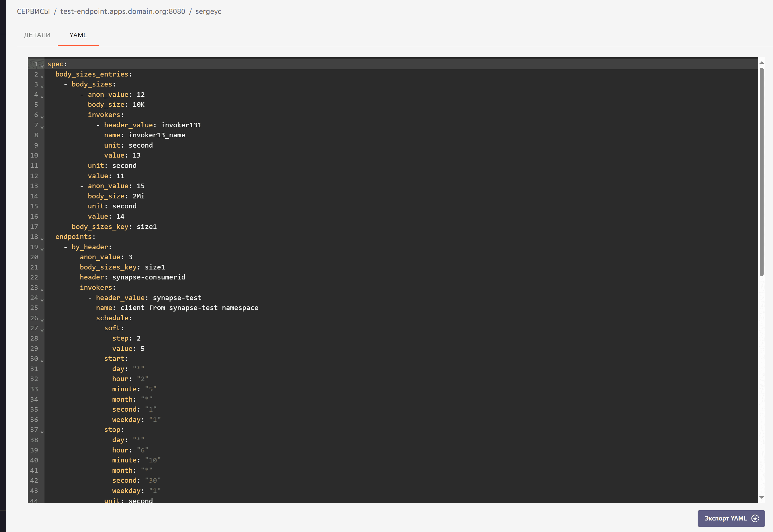This screenshot has width=773, height=532.
Task: Fold the schedule block on line 26
Action: point(42,320)
